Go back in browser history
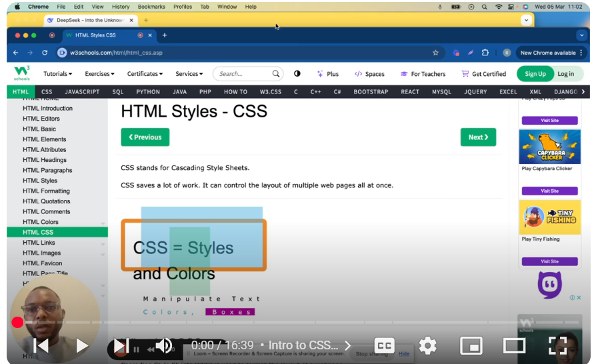Screen dimensions: 604x364 coord(16,53)
